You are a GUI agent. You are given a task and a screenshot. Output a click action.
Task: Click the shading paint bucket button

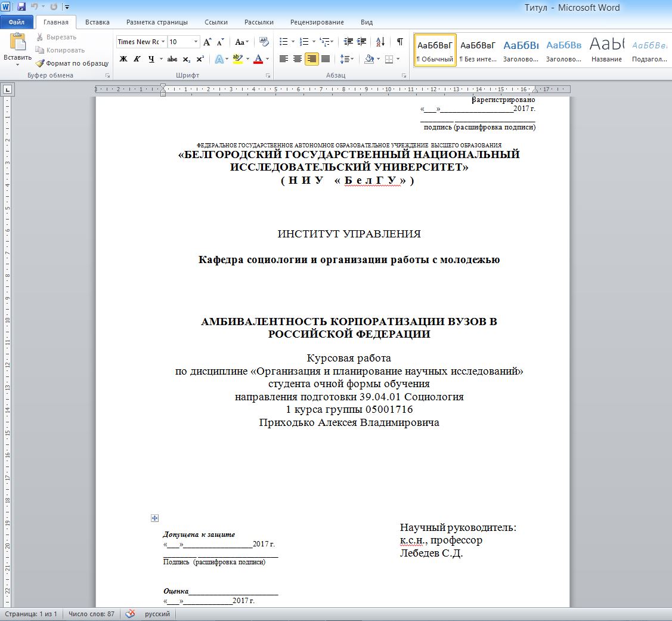click(x=369, y=58)
